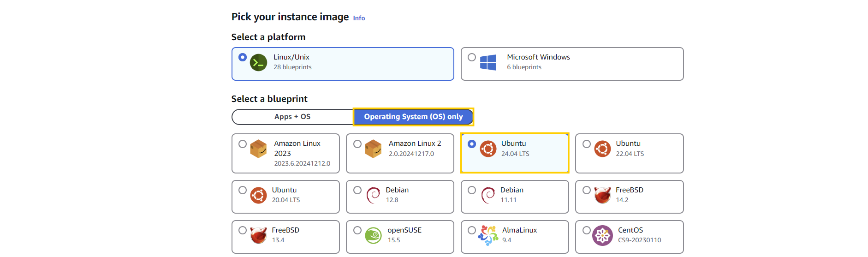Screen dimensions: 868x257
Task: Select the Ubuntu 22.04 LTS radio button
Action: click(587, 144)
